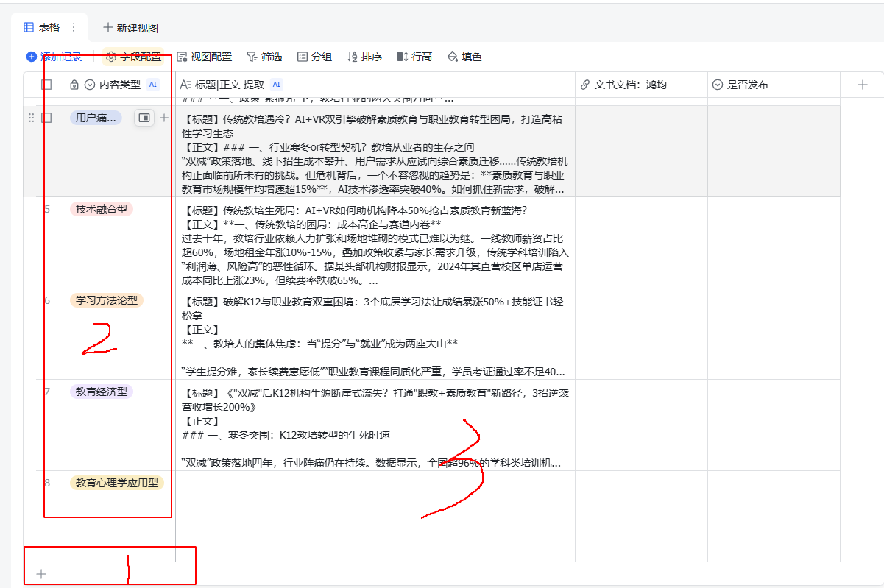This screenshot has height=588, width=884.
Task: Open the cell starting 传统教培遇冷?AI+VR双引擎
Action: [x=375, y=152]
